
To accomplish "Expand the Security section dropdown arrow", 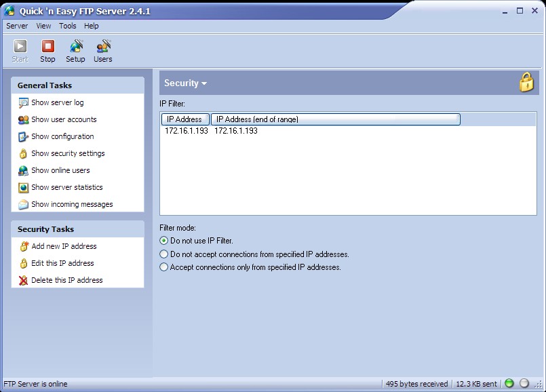I will click(x=204, y=83).
